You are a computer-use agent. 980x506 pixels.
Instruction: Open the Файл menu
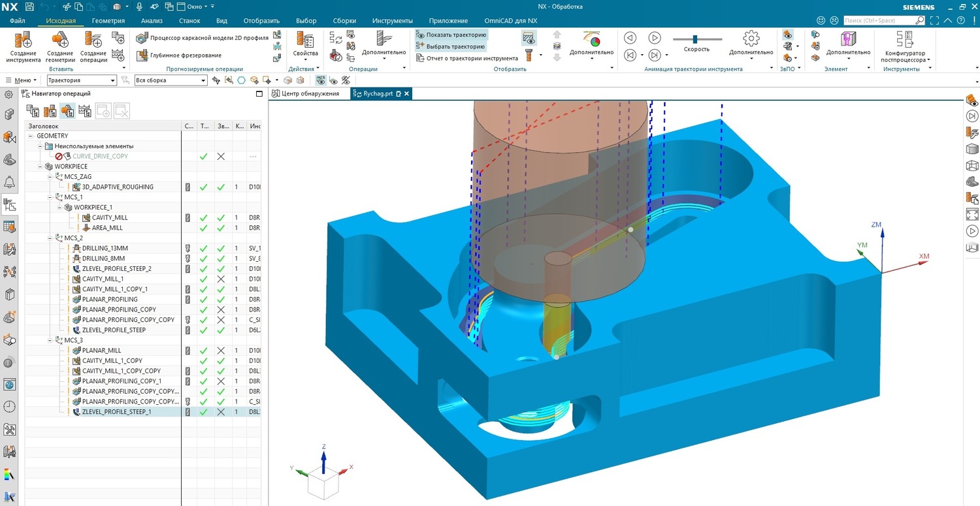(18, 21)
